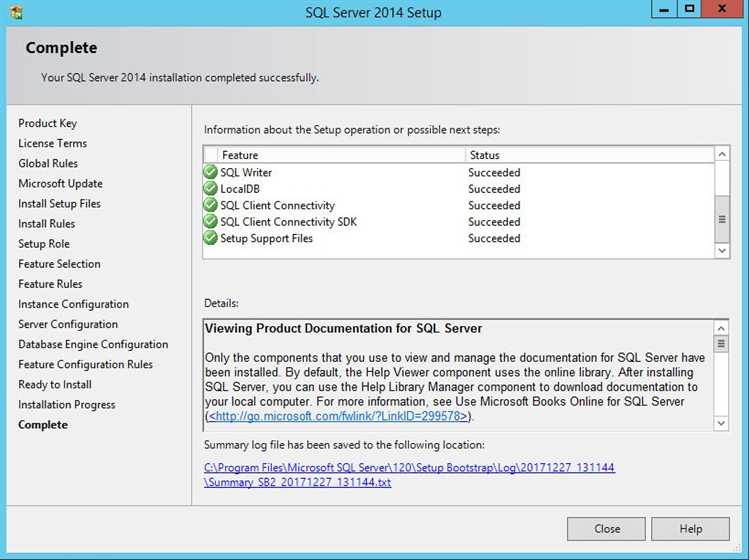Select the SQL Writer feature row
750x560 pixels.
[x=459, y=172]
